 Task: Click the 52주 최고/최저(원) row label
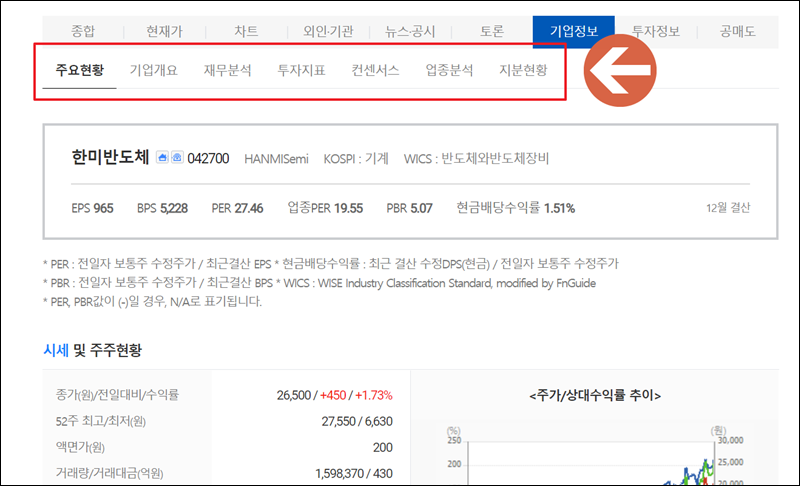pos(101,421)
